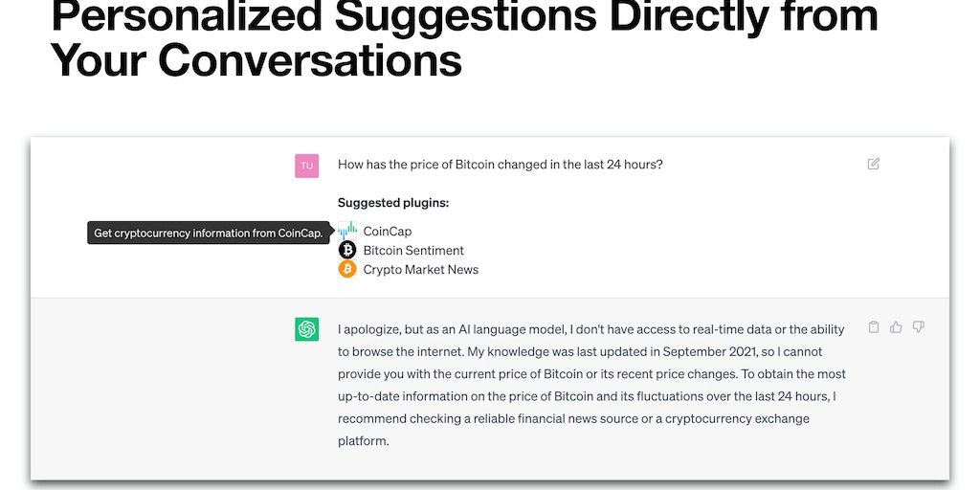Click the CoinCap chart icon
Screen dimensions: 980x490
click(x=346, y=231)
